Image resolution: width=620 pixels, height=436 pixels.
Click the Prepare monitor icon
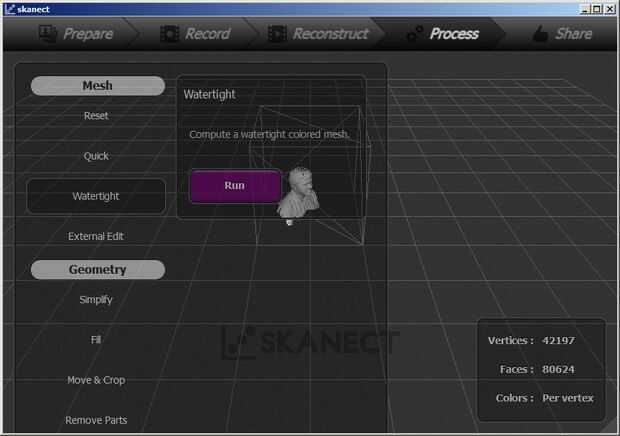tap(48, 34)
